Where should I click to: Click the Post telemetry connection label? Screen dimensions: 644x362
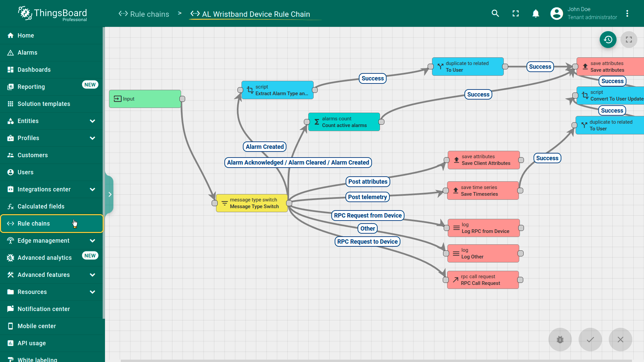pos(367,197)
